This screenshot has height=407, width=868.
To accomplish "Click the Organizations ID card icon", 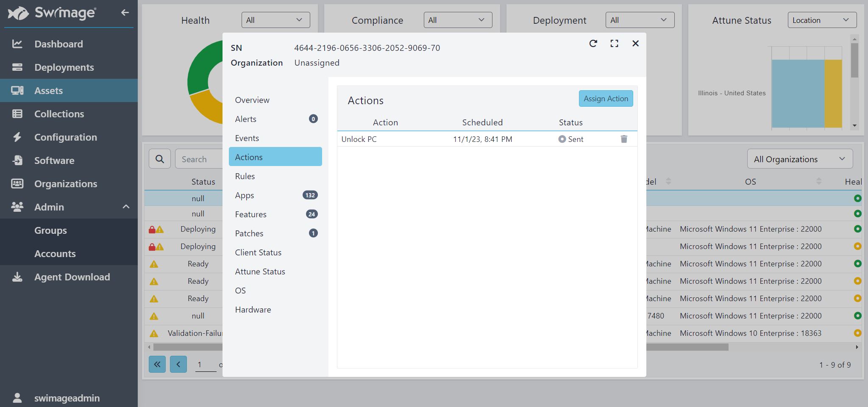I will [17, 183].
